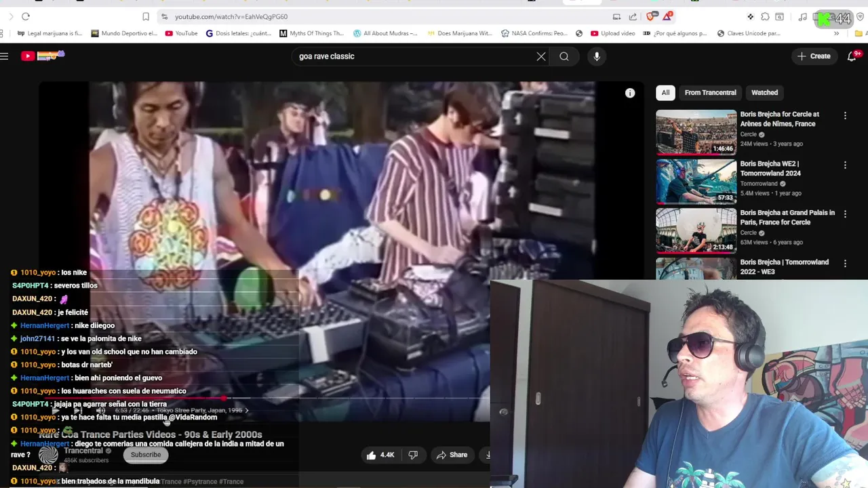Select the All filter chip
The image size is (868, 488).
[x=665, y=93]
